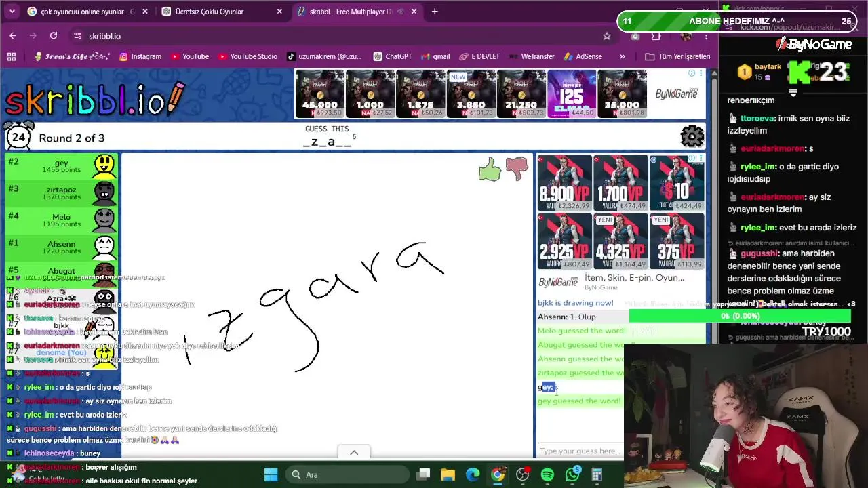Click the thumbs down dislike icon
Screen dimensions: 868x488
click(517, 169)
